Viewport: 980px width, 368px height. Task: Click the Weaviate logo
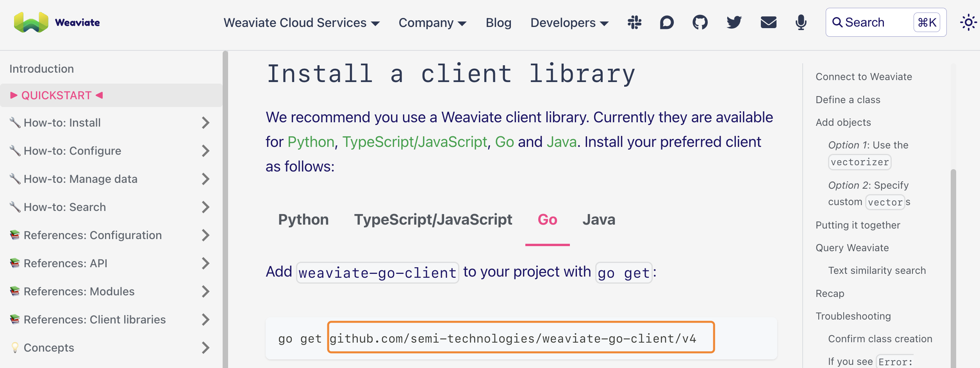coord(57,22)
